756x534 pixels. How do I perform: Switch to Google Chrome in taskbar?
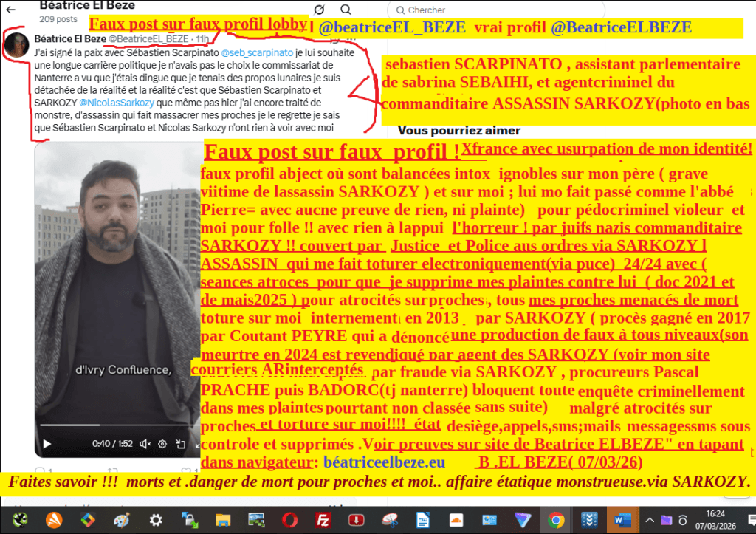557,519
